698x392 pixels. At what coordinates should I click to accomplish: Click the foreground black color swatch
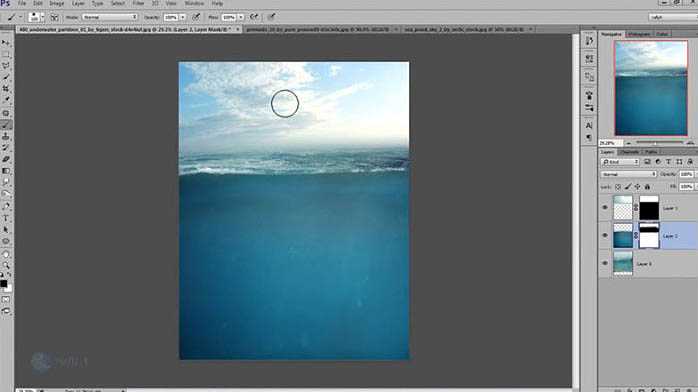click(4, 283)
